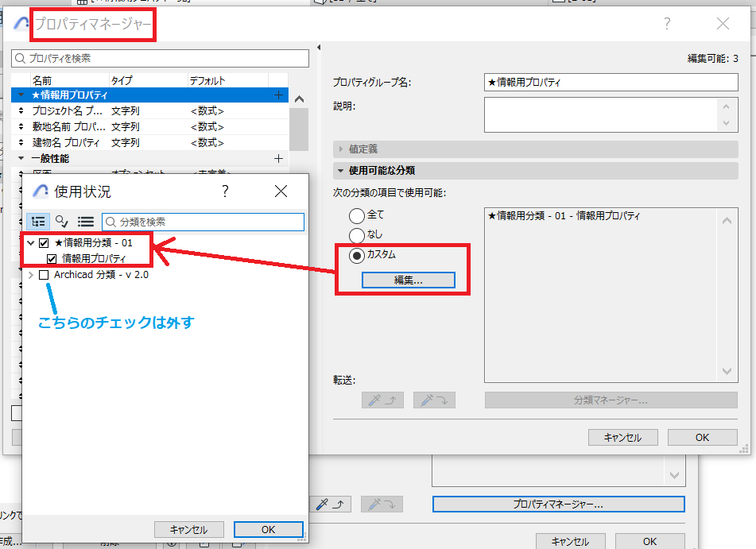Click 説明 text area
The height and width of the screenshot is (549, 756).
click(x=601, y=114)
